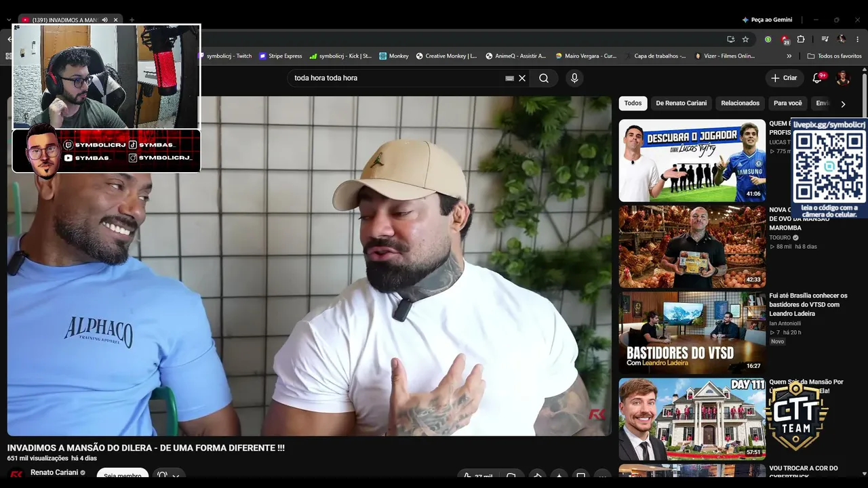Open the 'Day 111' mansion video thumbnail
This screenshot has width=868, height=488.
[x=692, y=419]
